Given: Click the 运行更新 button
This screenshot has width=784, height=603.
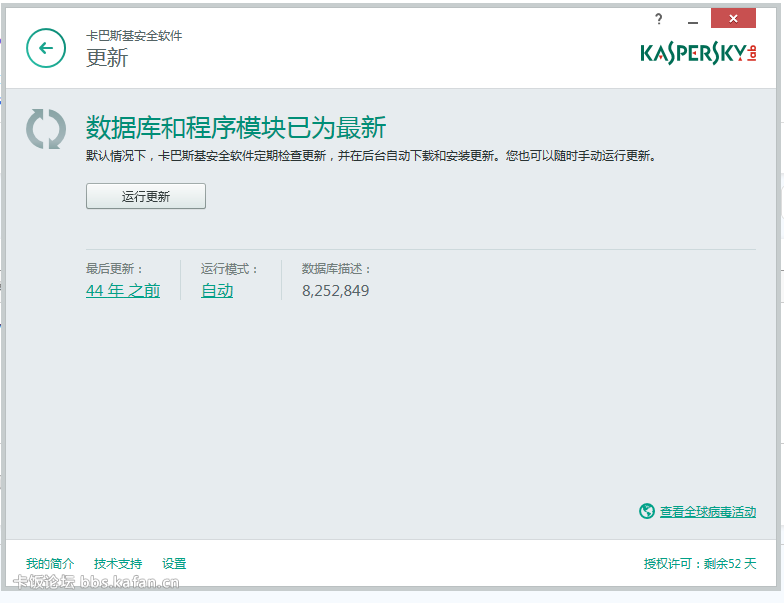Looking at the screenshot, I should click(146, 196).
